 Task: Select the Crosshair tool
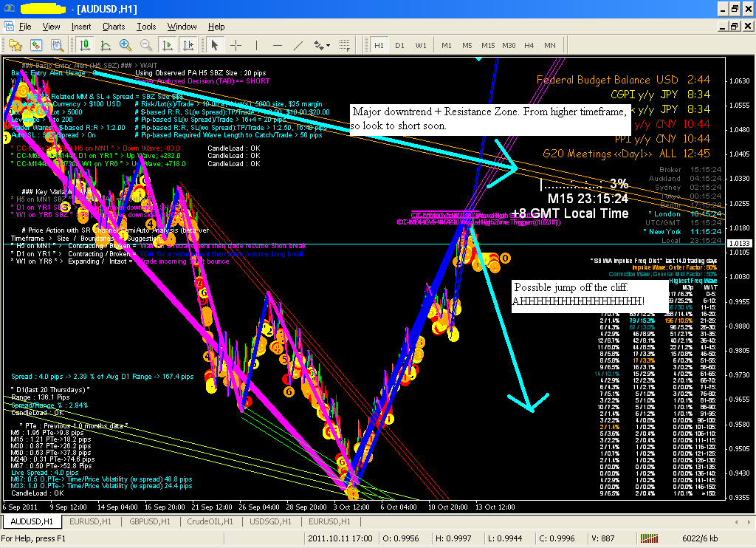point(236,45)
